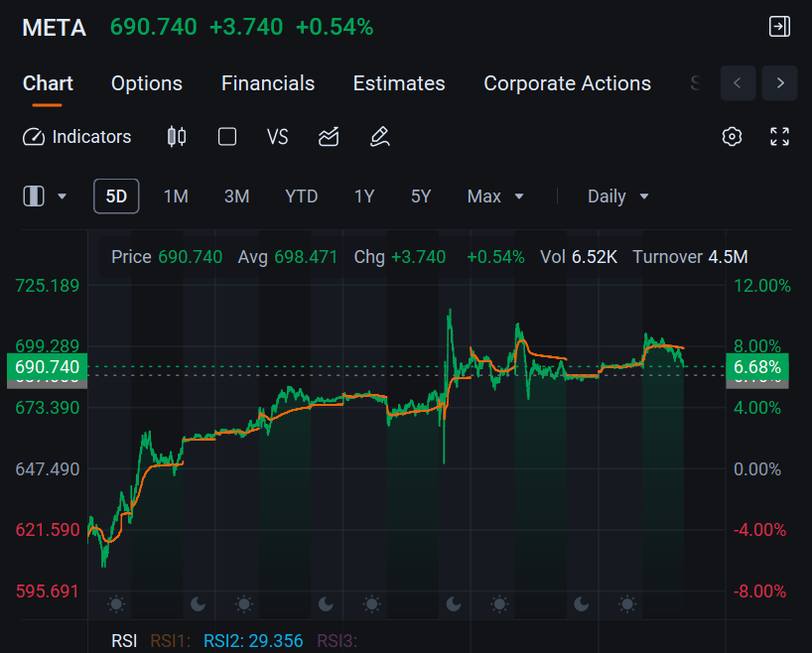Click the 0.00% percent axis label
Image resolution: width=812 pixels, height=653 pixels.
click(x=757, y=469)
